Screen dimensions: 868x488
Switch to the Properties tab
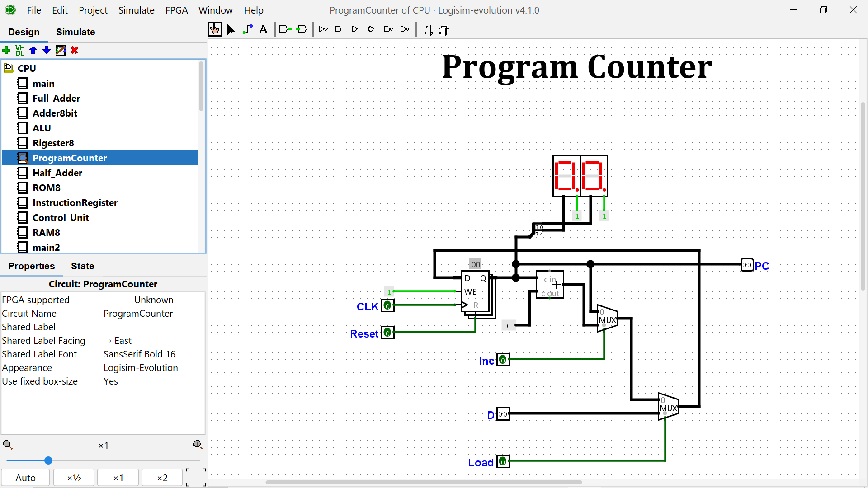coord(31,266)
